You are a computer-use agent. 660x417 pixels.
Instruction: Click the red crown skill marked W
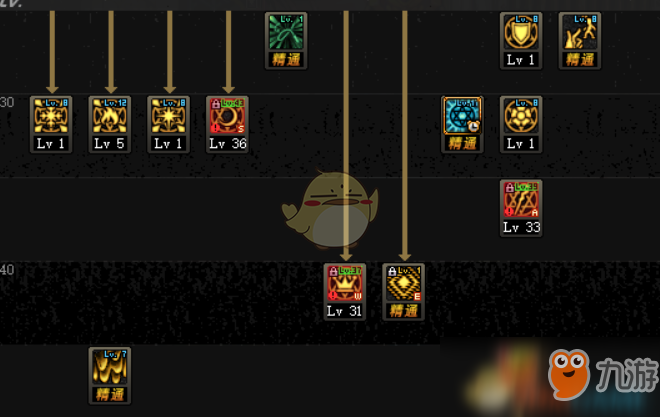tap(345, 283)
